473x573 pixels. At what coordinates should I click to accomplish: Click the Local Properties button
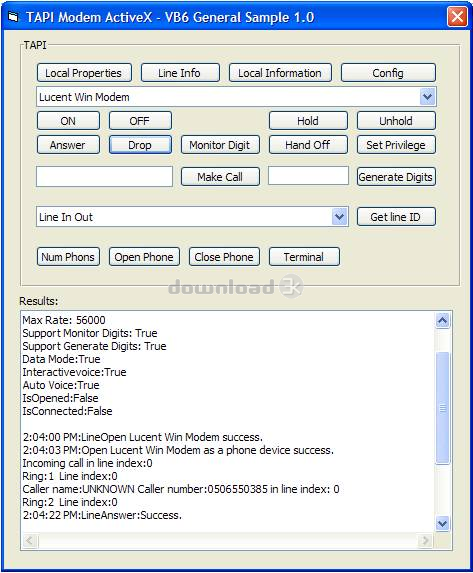(84, 73)
